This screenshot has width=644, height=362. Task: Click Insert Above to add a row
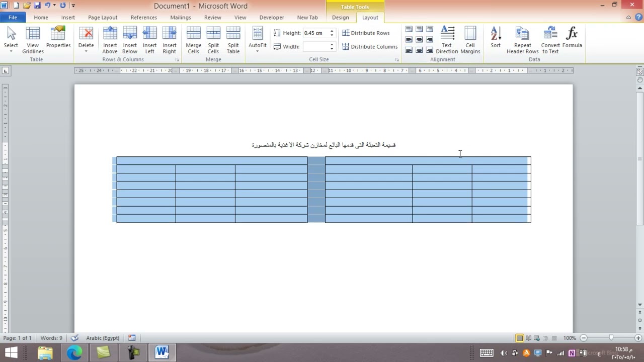[110, 41]
